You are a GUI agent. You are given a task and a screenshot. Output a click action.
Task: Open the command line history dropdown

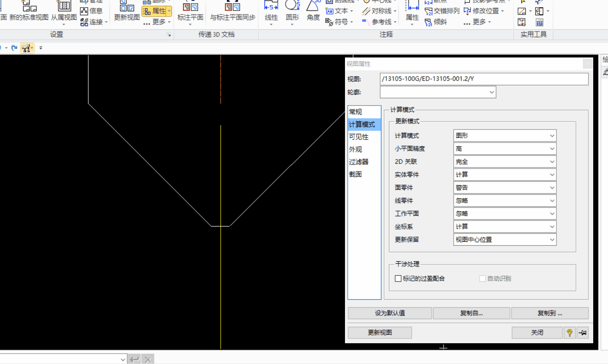point(123,359)
